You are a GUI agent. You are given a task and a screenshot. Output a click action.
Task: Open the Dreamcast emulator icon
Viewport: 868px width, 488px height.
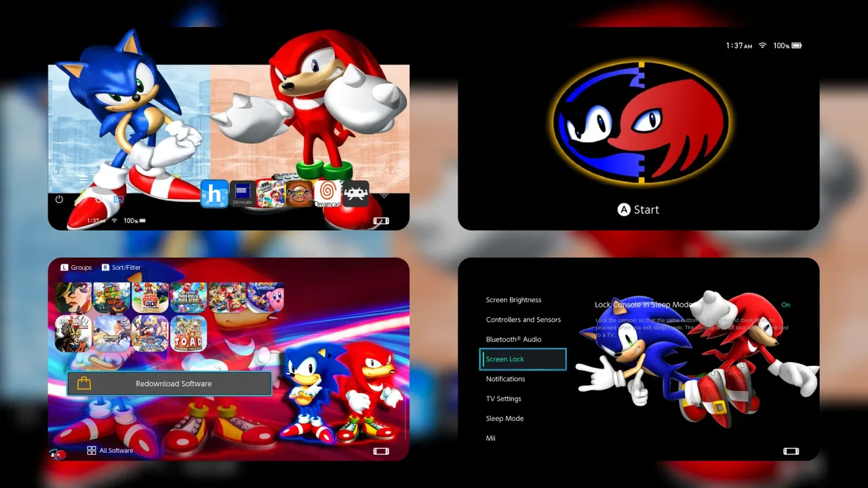pos(328,195)
